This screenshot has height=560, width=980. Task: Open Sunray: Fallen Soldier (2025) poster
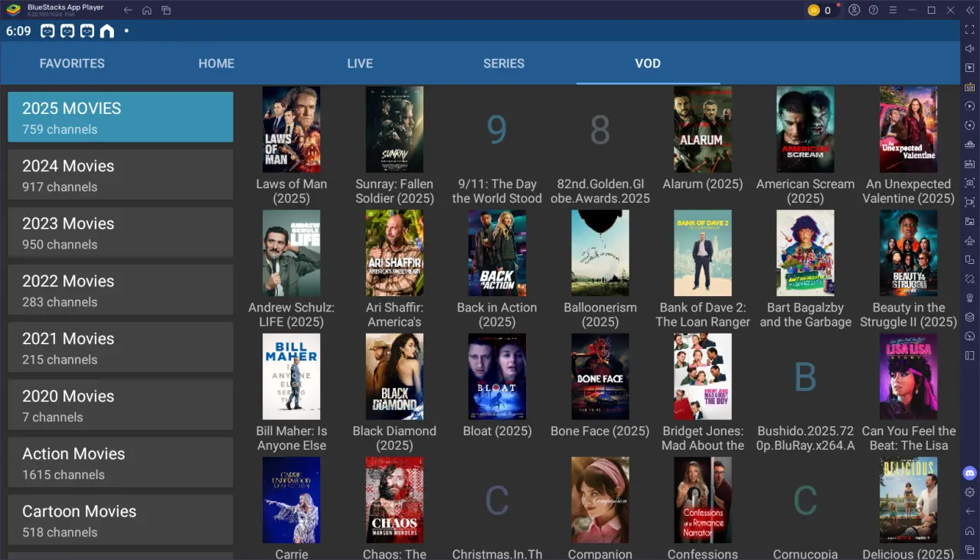[394, 129]
